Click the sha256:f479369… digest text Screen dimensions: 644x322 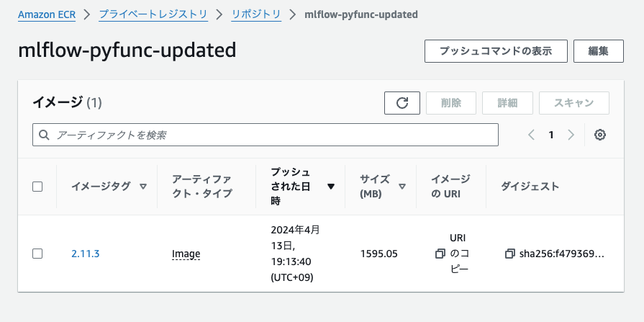tap(562, 254)
